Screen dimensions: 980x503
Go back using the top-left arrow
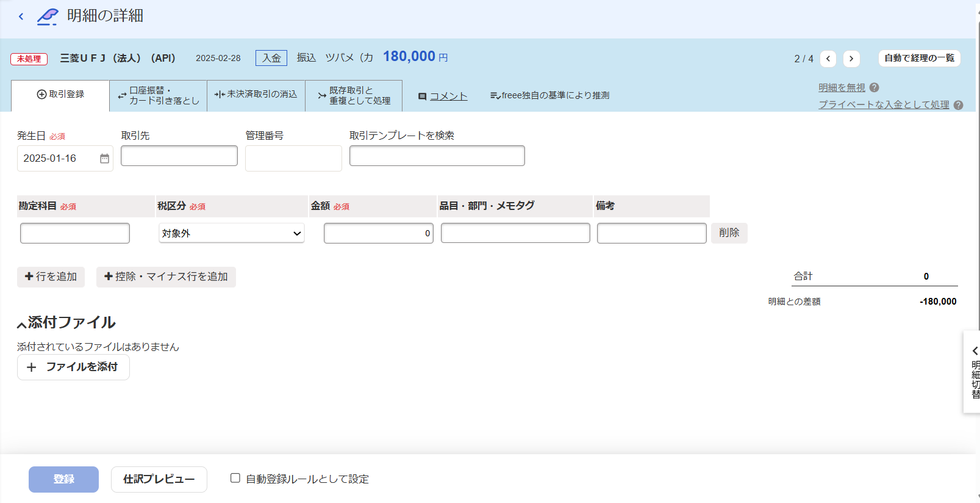[21, 16]
